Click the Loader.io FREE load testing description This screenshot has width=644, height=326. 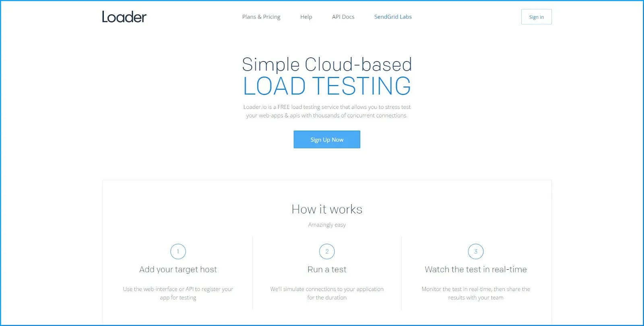pos(327,111)
